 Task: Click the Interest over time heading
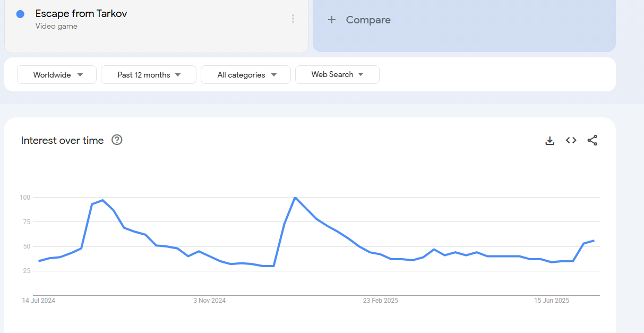[x=63, y=141]
